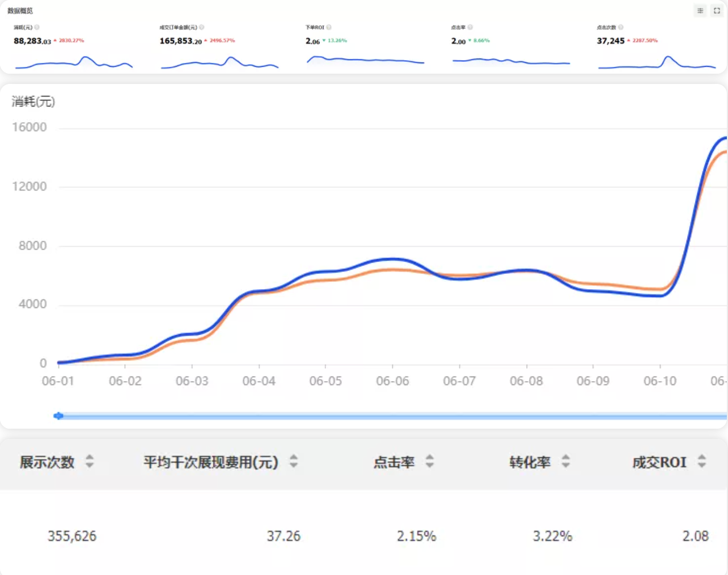
Task: Click the 06-10 date label on chart axis
Action: pos(660,381)
